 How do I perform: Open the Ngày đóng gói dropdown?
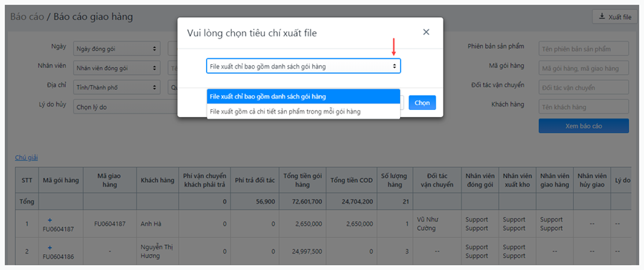tap(117, 49)
